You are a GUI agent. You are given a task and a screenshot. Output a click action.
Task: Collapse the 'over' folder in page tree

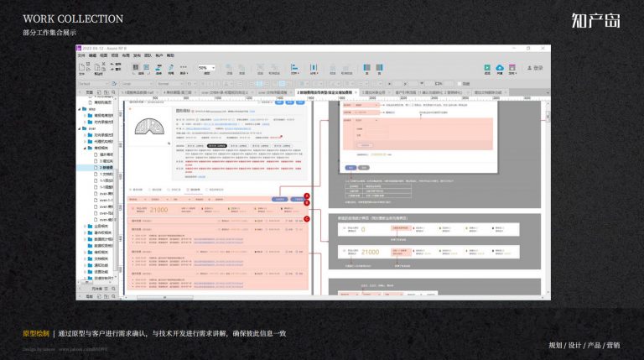point(80,128)
